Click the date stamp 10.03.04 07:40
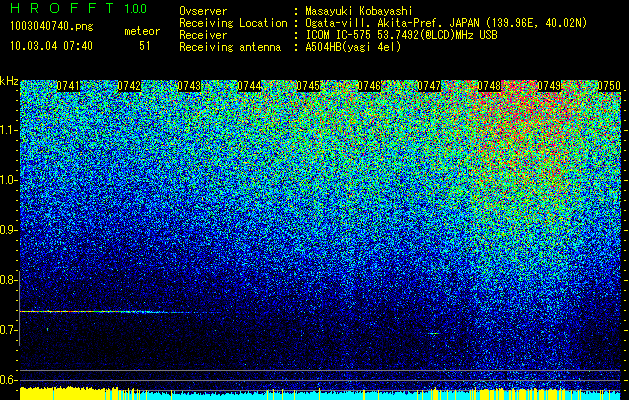The width and height of the screenshot is (629, 400). pyautogui.click(x=51, y=46)
